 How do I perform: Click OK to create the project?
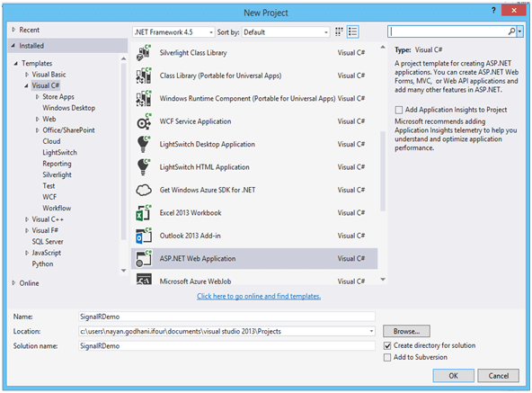tap(453, 376)
